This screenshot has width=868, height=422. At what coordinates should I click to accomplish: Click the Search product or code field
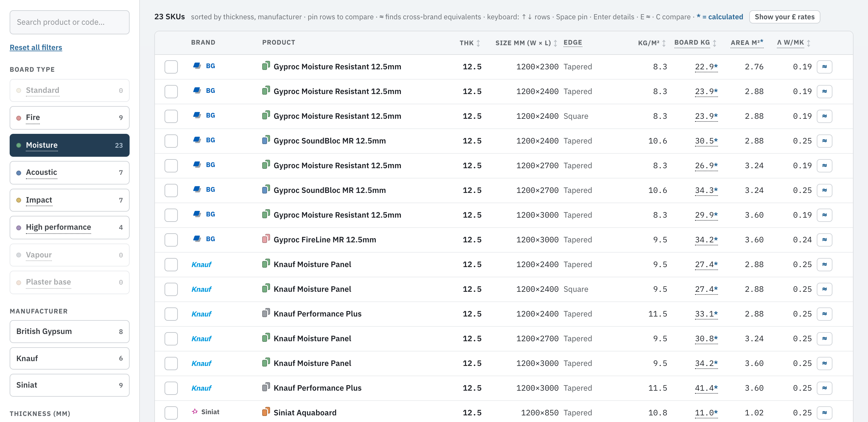pyautogui.click(x=69, y=22)
